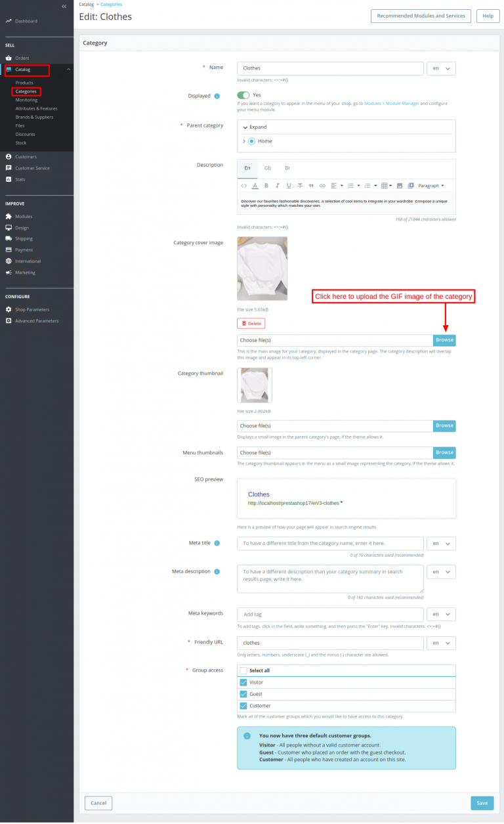Insert blockquote in description editor

(311, 185)
